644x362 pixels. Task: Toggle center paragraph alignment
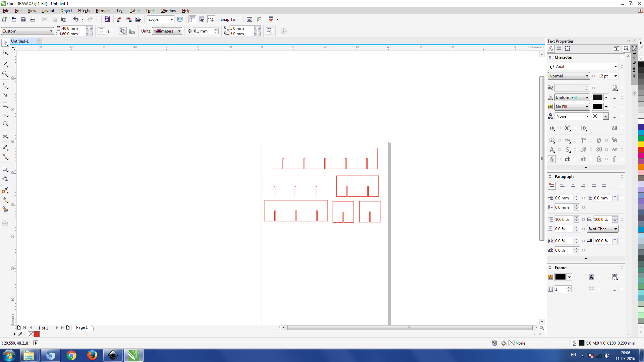click(x=573, y=186)
